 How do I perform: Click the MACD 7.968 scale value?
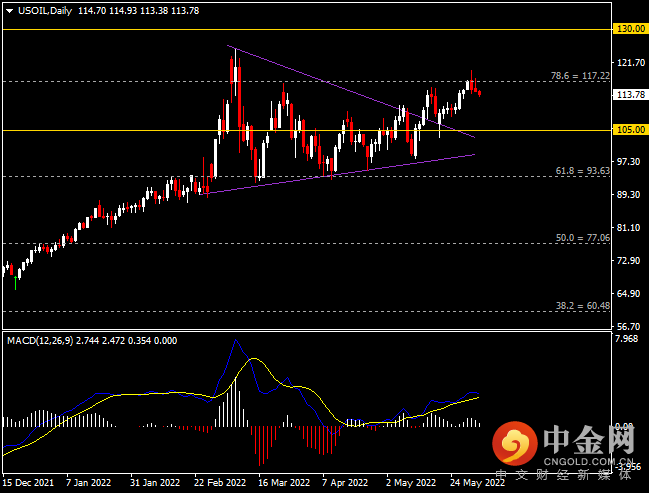(627, 339)
